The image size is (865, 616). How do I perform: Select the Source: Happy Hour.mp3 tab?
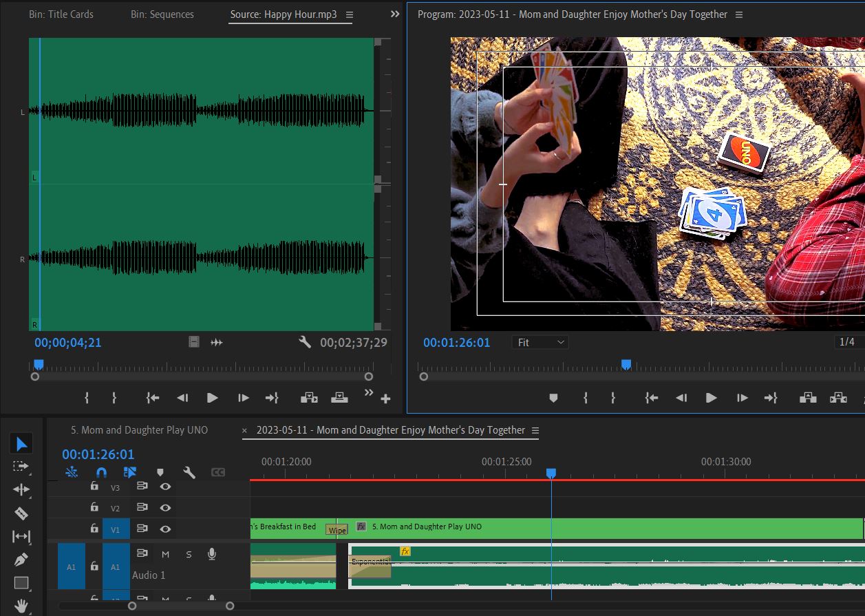point(284,14)
